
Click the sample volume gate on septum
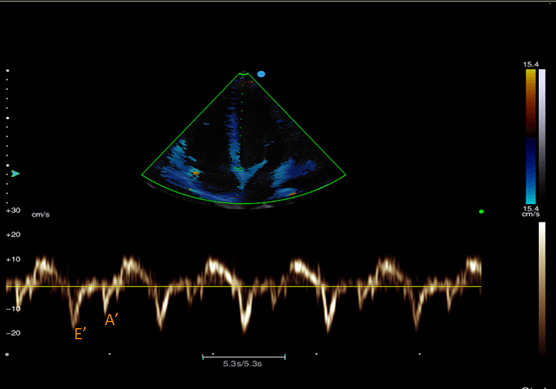click(x=239, y=170)
